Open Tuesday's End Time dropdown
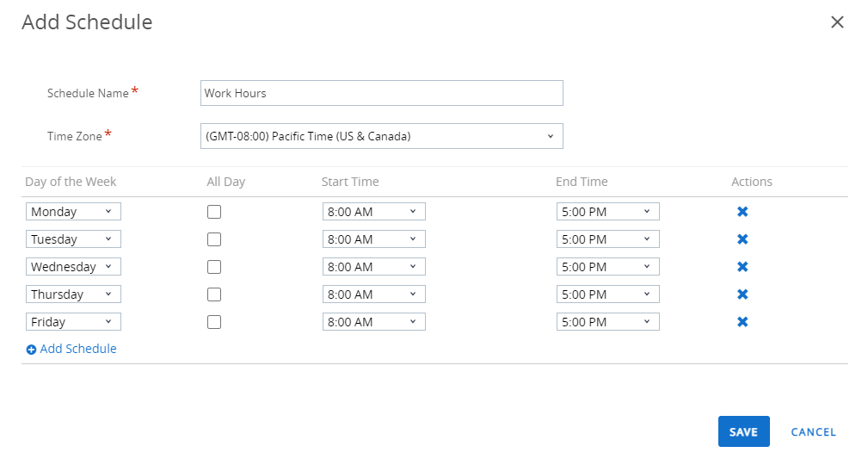The width and height of the screenshot is (868, 471). pyautogui.click(x=608, y=239)
